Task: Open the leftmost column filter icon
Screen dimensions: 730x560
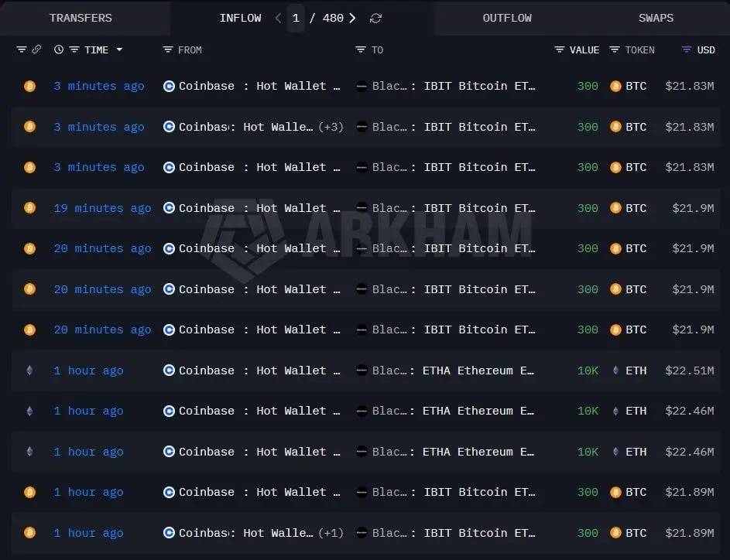Action: pyautogui.click(x=21, y=50)
